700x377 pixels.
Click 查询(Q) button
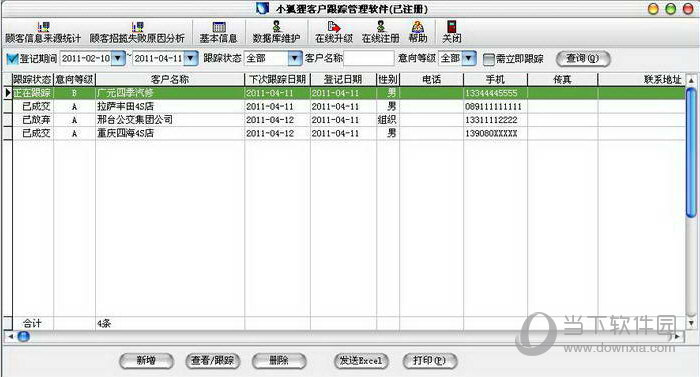[x=583, y=59]
